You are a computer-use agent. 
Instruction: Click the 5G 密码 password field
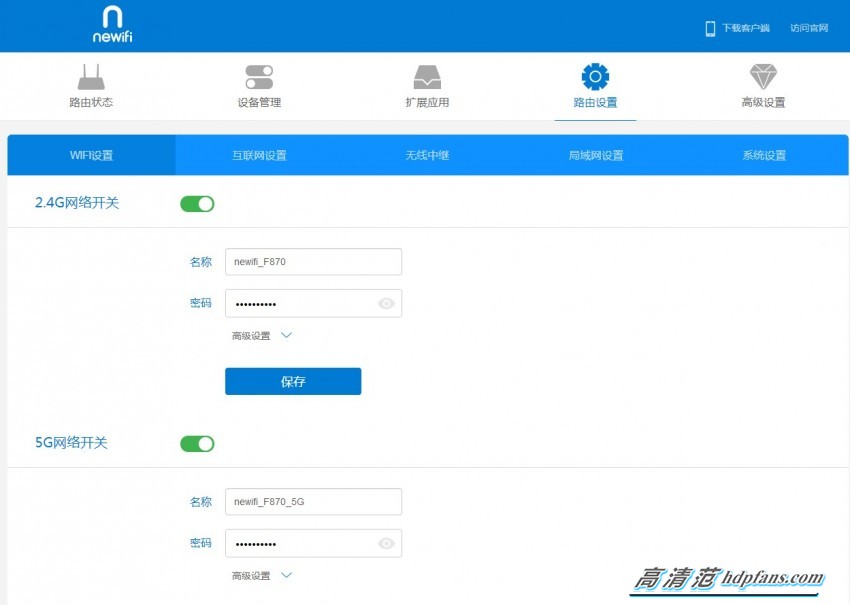pyautogui.click(x=313, y=543)
